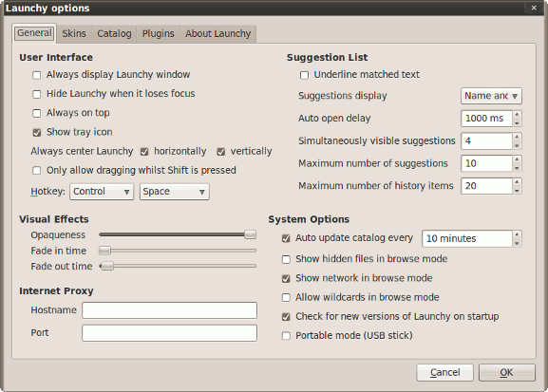The image size is (548, 392).
Task: Open the Space hotkey key dropdown
Action: [x=175, y=192]
